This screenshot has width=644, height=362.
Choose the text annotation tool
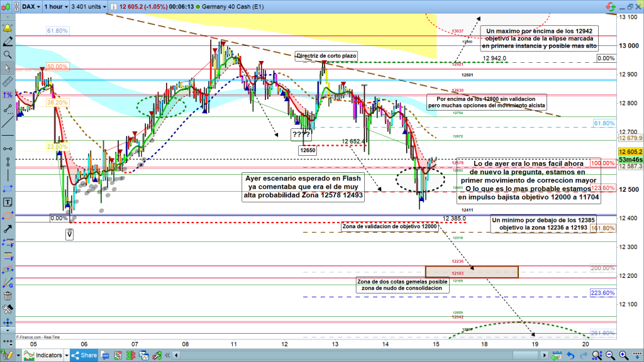(x=8, y=202)
